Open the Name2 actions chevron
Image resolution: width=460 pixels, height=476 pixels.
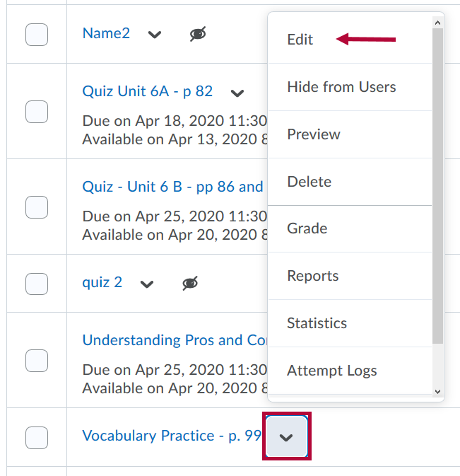coord(155,34)
